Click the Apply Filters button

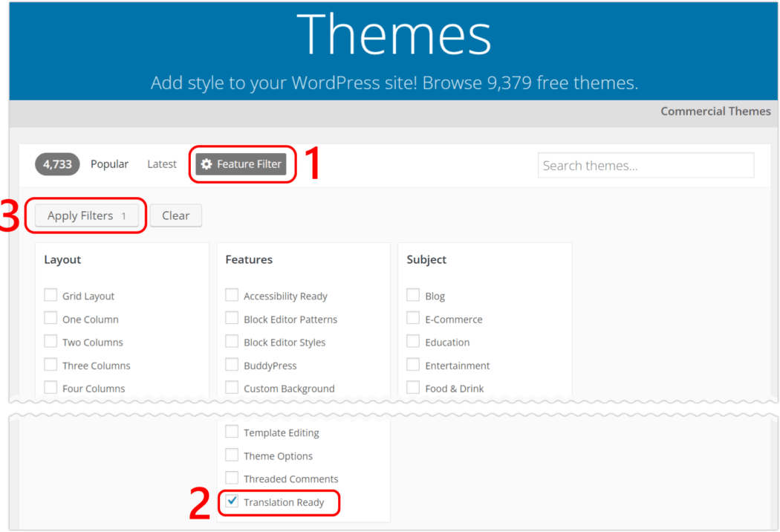coord(87,215)
